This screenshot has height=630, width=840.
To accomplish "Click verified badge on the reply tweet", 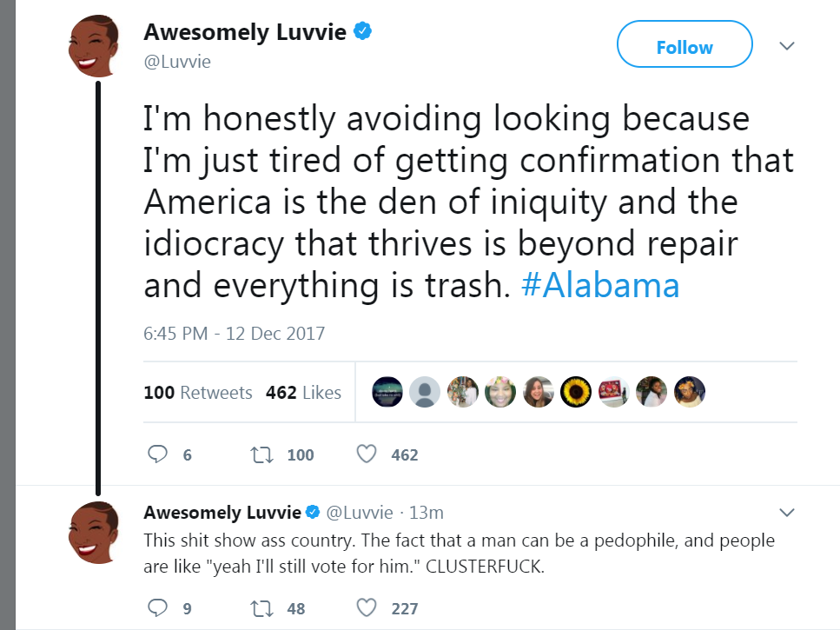I will (313, 512).
